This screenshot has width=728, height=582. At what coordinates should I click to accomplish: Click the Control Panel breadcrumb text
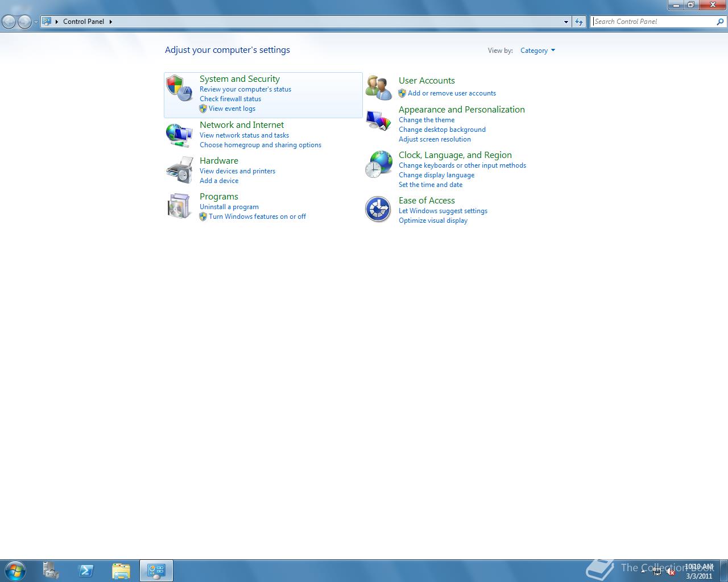point(84,22)
